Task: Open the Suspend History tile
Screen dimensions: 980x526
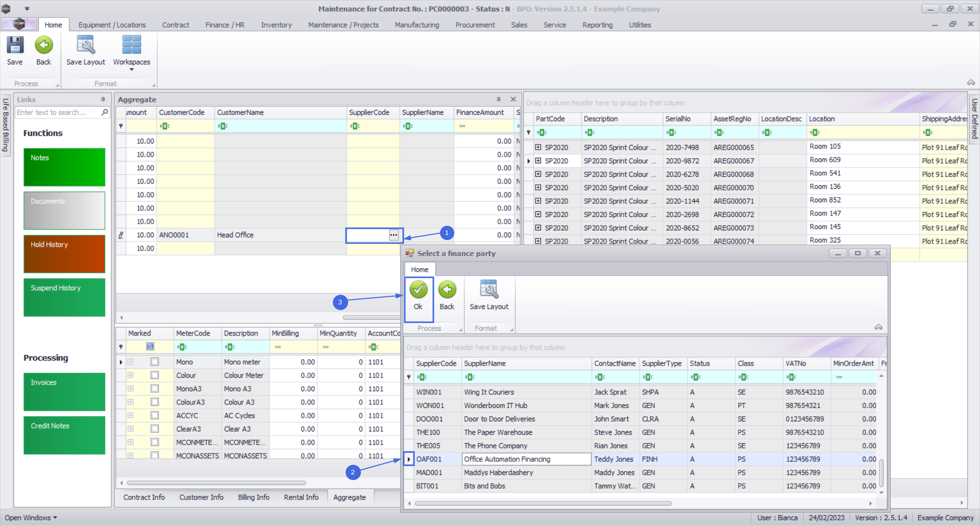Action: point(64,297)
